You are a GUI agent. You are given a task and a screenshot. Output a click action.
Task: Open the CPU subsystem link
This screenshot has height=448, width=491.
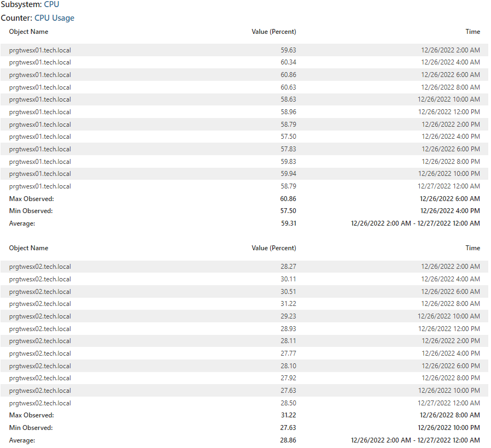[51, 4]
